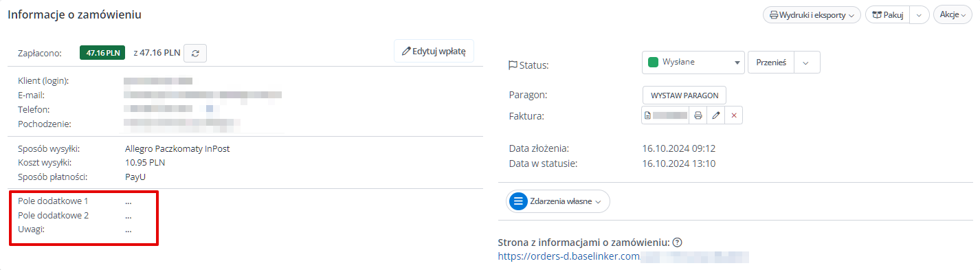Open the Zdarzenia własne blue list icon
Viewport: 980px width, 270px height.
coord(518,201)
